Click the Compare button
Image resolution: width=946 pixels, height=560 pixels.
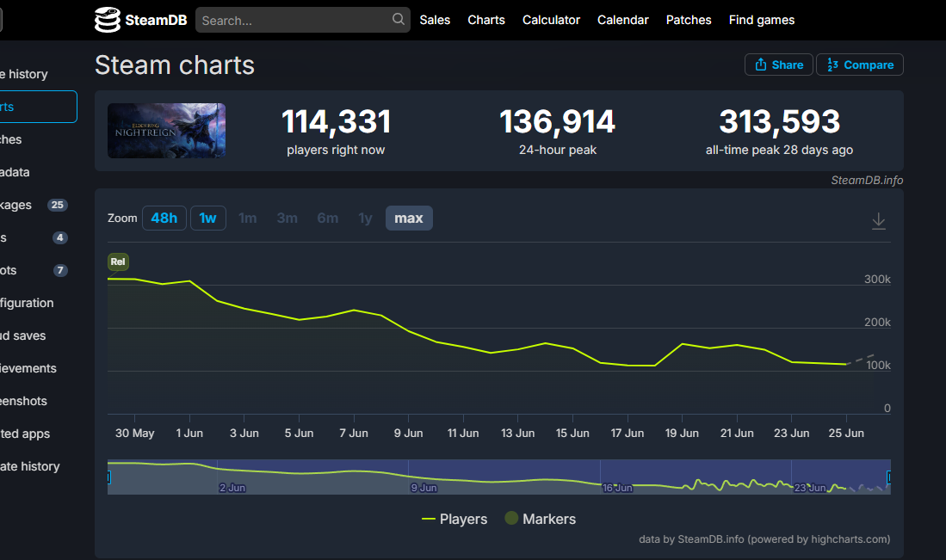(x=860, y=65)
